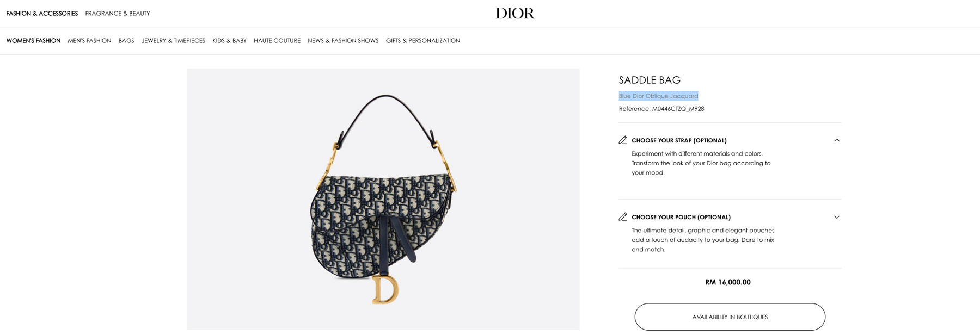
Task: Click the DIOR logo at top
Action: click(515, 13)
